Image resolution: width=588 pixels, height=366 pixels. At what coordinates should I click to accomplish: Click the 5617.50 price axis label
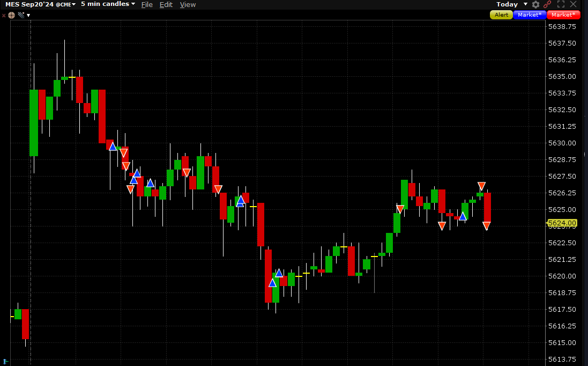(x=562, y=309)
